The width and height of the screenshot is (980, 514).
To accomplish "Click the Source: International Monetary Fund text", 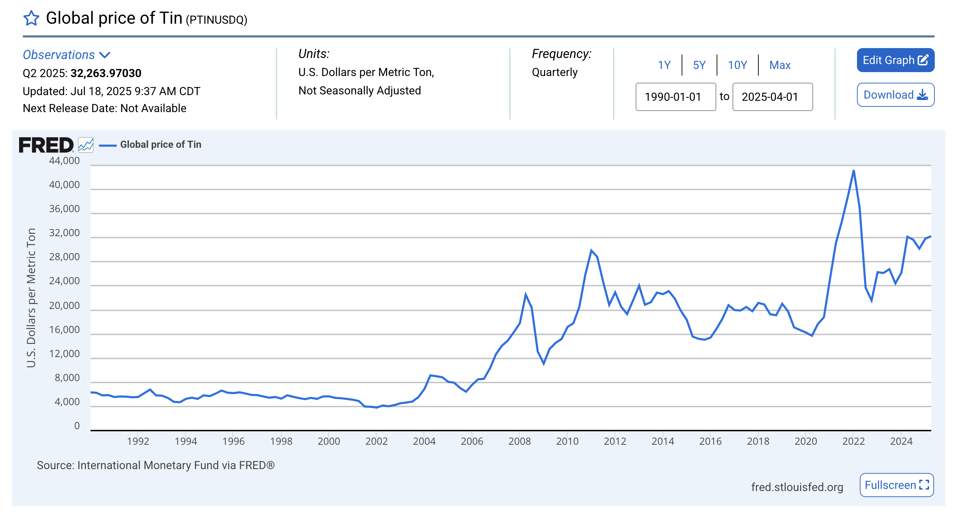I will pyautogui.click(x=155, y=465).
